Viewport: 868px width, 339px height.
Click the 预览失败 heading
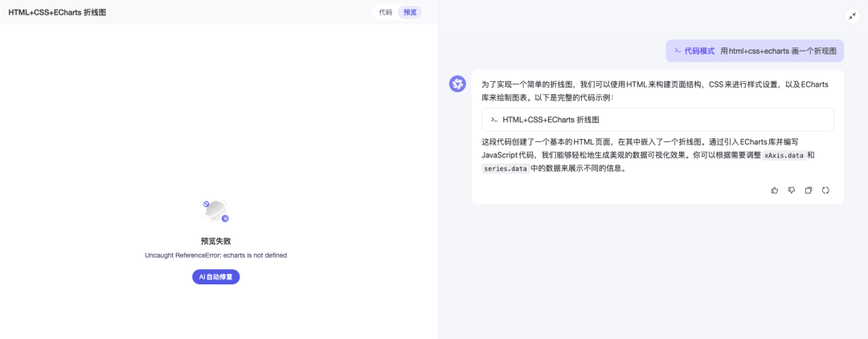click(x=216, y=241)
